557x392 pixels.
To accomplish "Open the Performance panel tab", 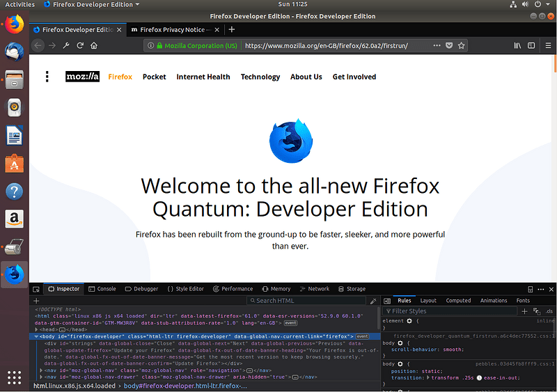I will pyautogui.click(x=233, y=289).
